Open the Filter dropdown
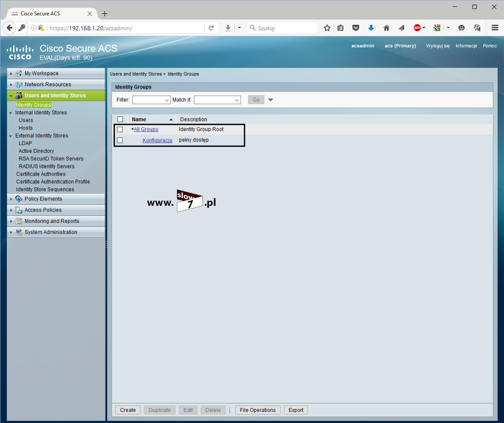Screen dimensions: 504x423 pos(151,100)
